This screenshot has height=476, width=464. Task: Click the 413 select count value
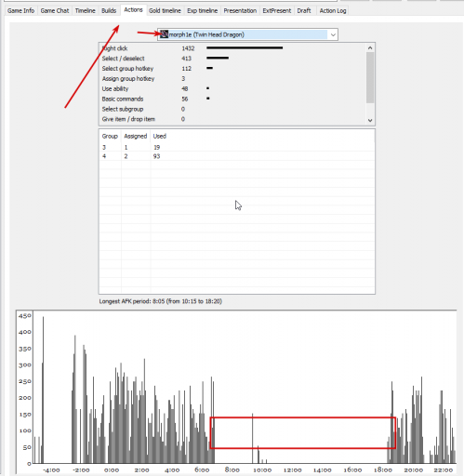coord(186,59)
